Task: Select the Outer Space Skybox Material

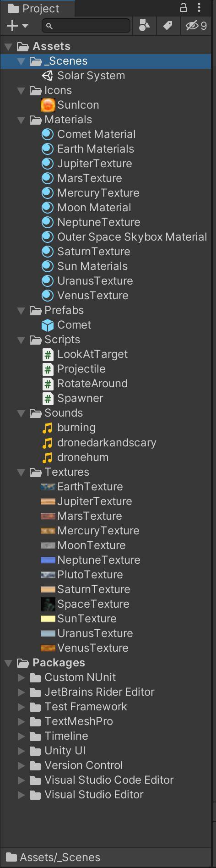Action: pyautogui.click(x=124, y=237)
